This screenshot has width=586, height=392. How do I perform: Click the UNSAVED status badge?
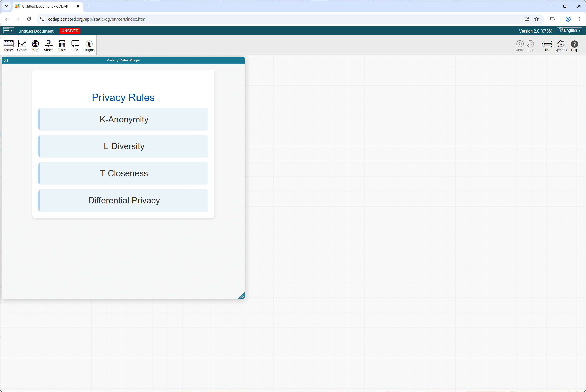(x=70, y=31)
